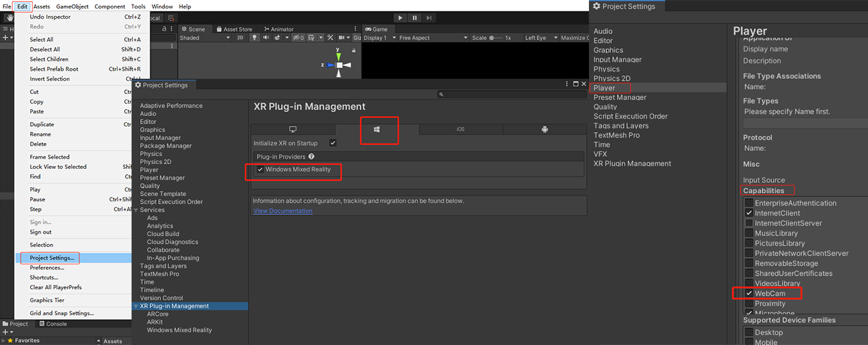Choose Undo Inspector in Edit menu

pyautogui.click(x=50, y=17)
